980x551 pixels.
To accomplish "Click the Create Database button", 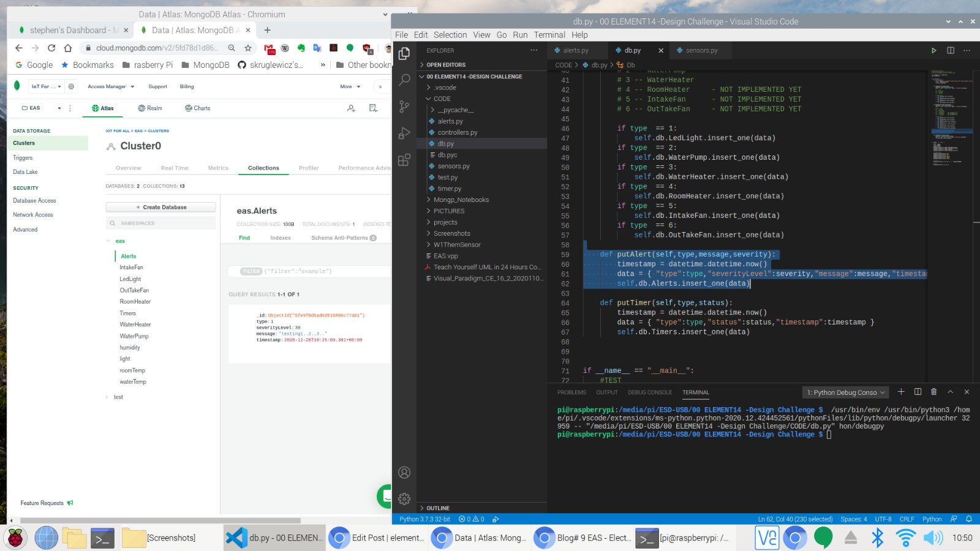I will 160,207.
